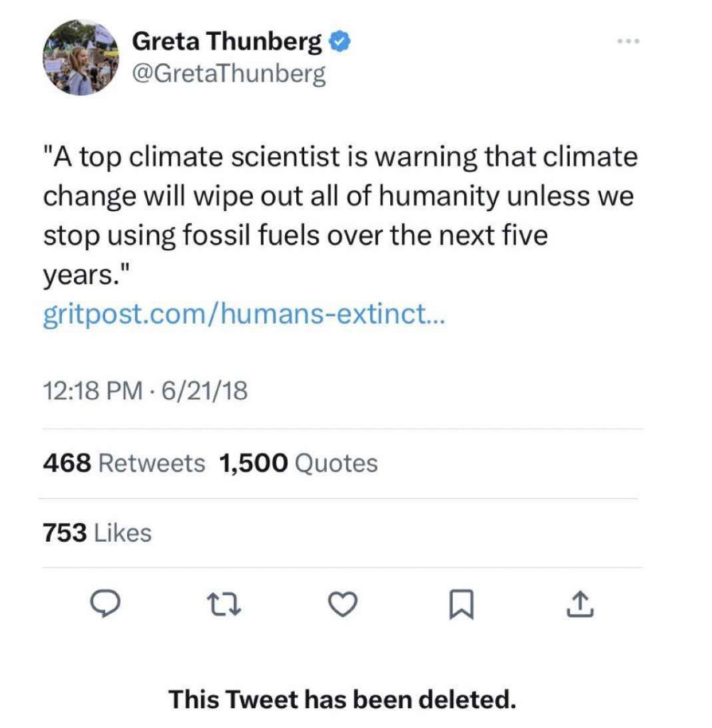712x728 pixels.
Task: Click the Greta Thunberg display name
Action: click(227, 41)
